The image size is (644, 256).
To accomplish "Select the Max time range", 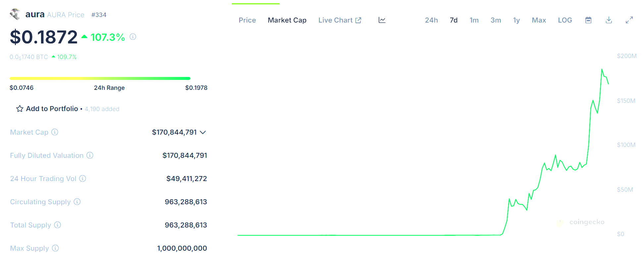I will pos(539,20).
